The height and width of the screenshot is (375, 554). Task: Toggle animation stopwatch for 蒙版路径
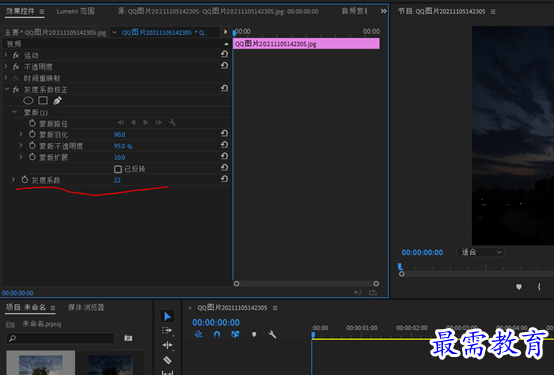point(32,123)
